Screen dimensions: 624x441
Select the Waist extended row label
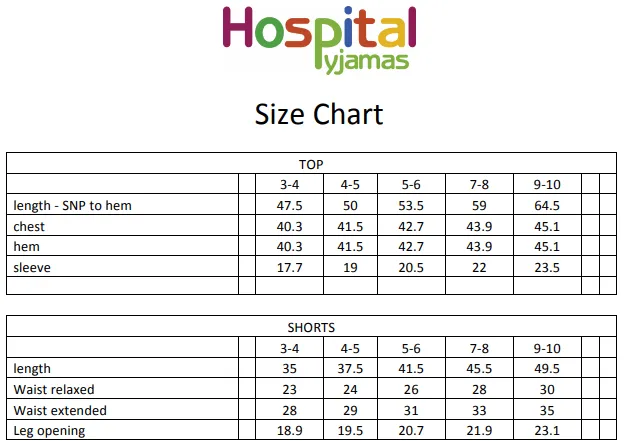pyautogui.click(x=60, y=410)
